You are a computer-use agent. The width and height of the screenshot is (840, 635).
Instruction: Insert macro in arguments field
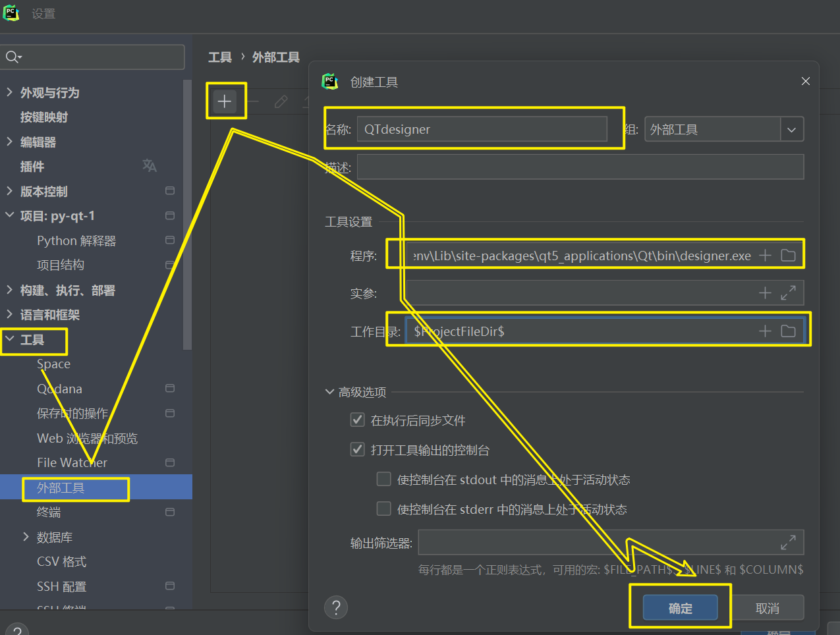(765, 293)
